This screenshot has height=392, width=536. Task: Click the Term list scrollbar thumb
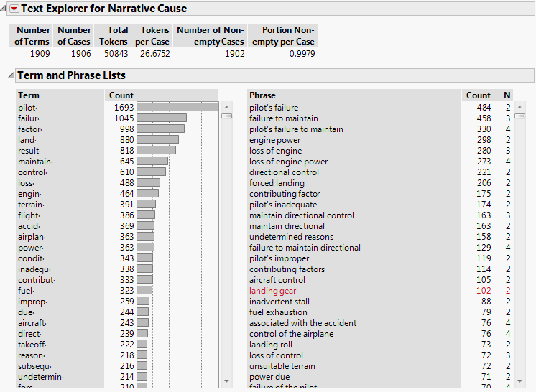click(x=226, y=115)
